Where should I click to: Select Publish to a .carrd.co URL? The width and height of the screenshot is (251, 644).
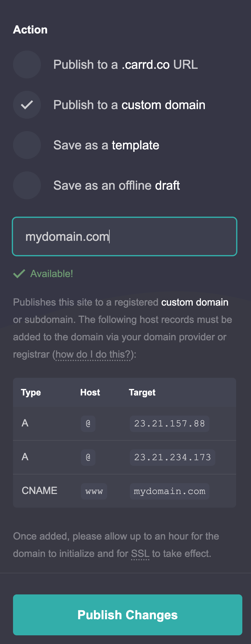pos(27,65)
